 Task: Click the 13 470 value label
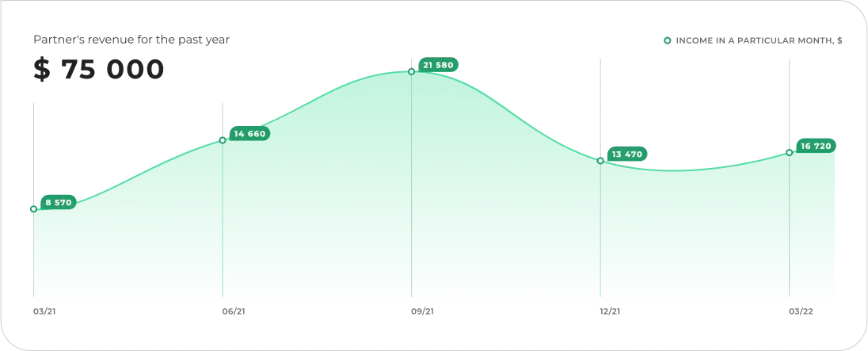(627, 154)
